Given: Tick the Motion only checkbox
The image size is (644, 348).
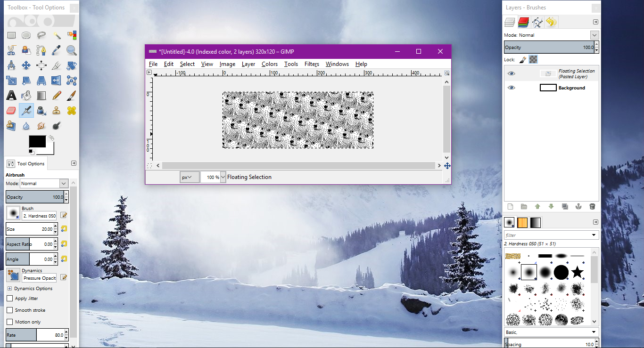Looking at the screenshot, I should pos(10,322).
